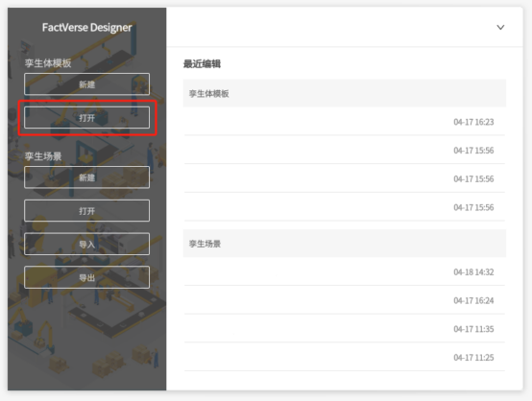Open recent scene edited 04-17 16:24
Image resolution: width=532 pixels, height=401 pixels.
[345, 300]
